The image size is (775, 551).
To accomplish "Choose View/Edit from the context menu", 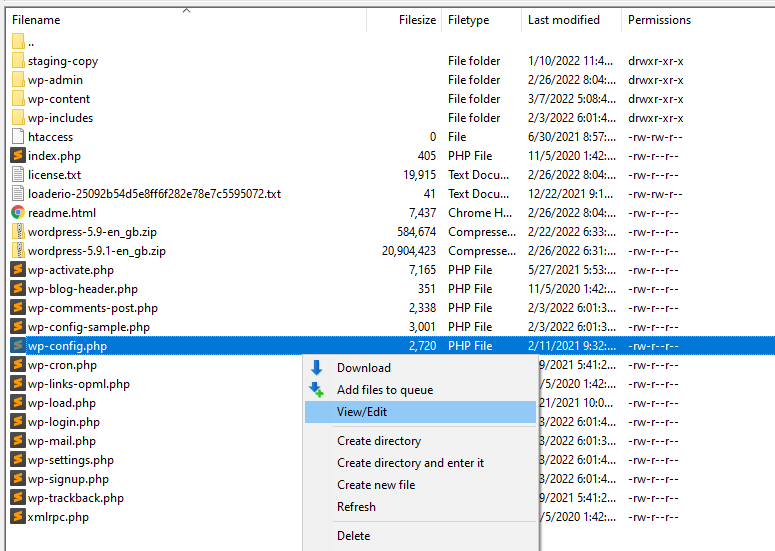I will [362, 412].
